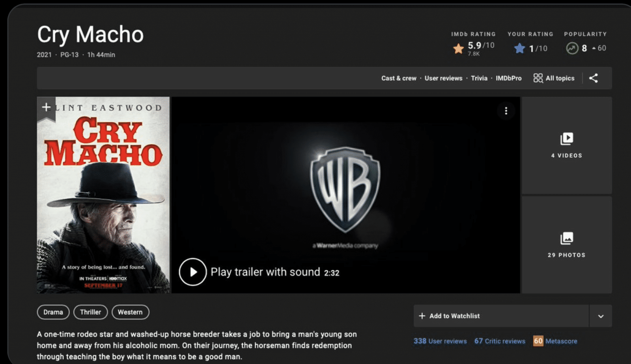
Task: Open the All topics grid icon
Action: pos(538,78)
